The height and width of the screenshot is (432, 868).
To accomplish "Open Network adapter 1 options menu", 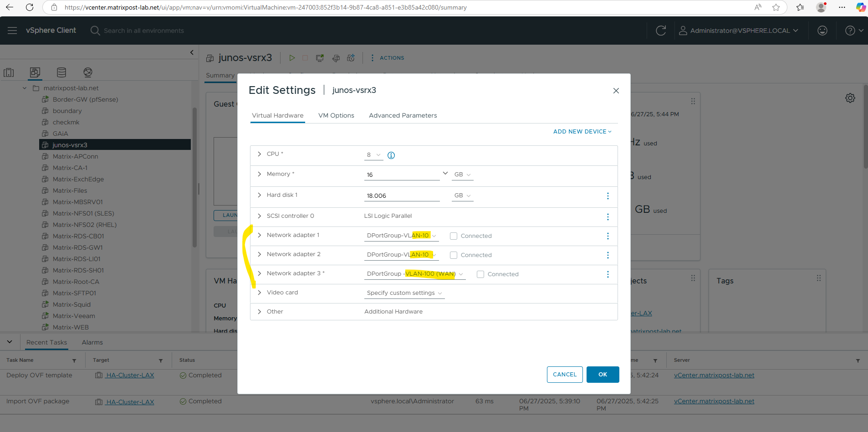I will pos(608,236).
